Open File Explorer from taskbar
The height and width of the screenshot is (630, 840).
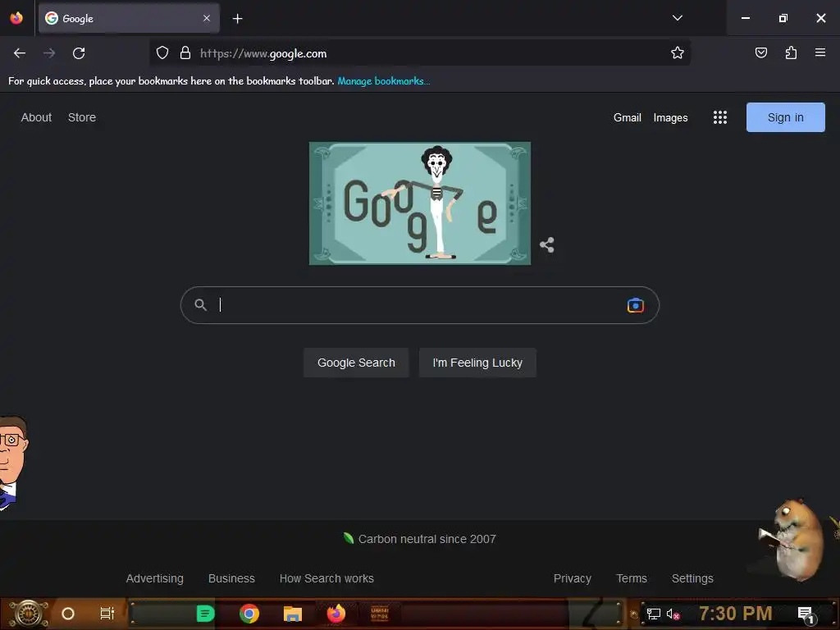pyautogui.click(x=293, y=614)
